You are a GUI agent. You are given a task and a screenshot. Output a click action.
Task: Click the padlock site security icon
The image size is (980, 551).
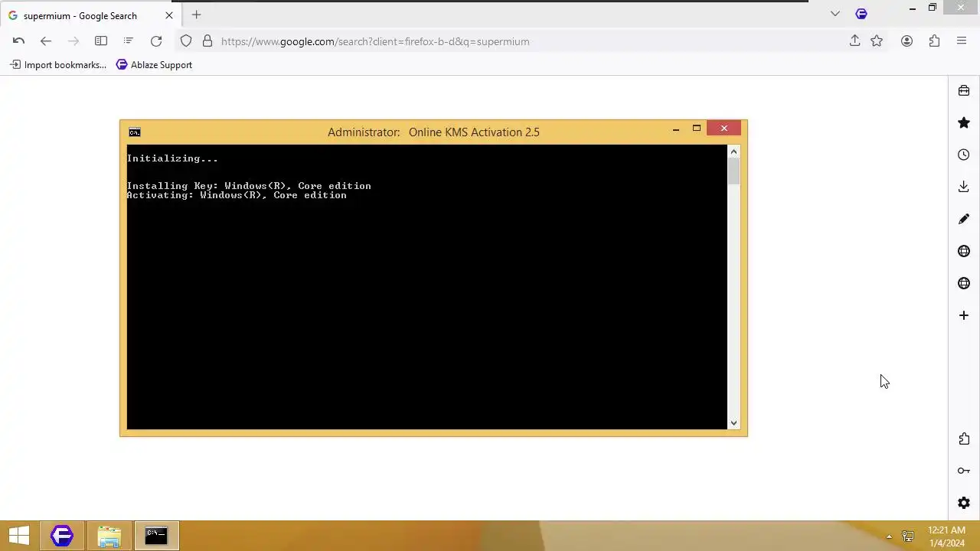click(x=207, y=41)
